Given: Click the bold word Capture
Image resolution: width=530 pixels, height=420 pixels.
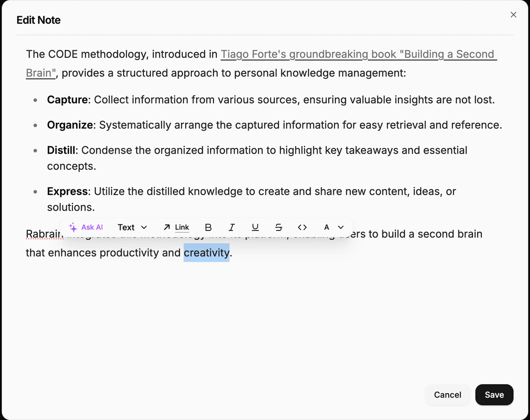Looking at the screenshot, I should [67, 100].
